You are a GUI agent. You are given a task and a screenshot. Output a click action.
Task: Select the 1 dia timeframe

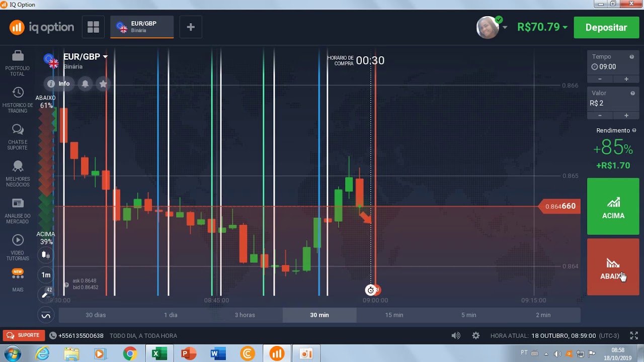[x=171, y=315]
